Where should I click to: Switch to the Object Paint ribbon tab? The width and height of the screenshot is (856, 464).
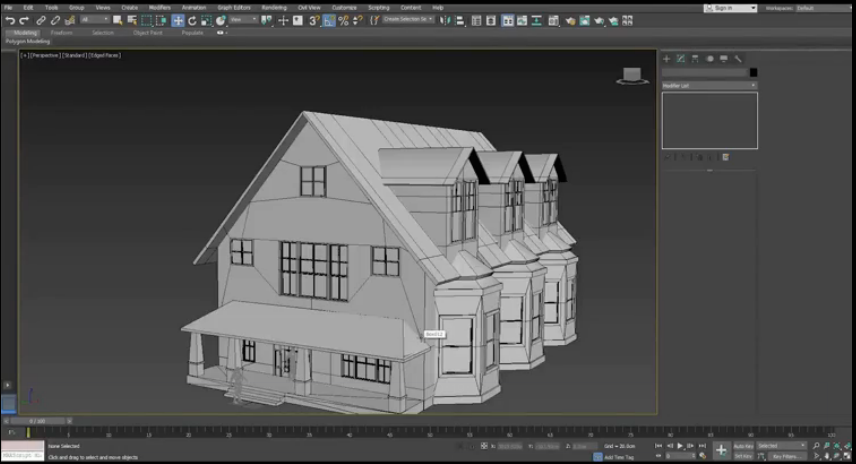(147, 33)
